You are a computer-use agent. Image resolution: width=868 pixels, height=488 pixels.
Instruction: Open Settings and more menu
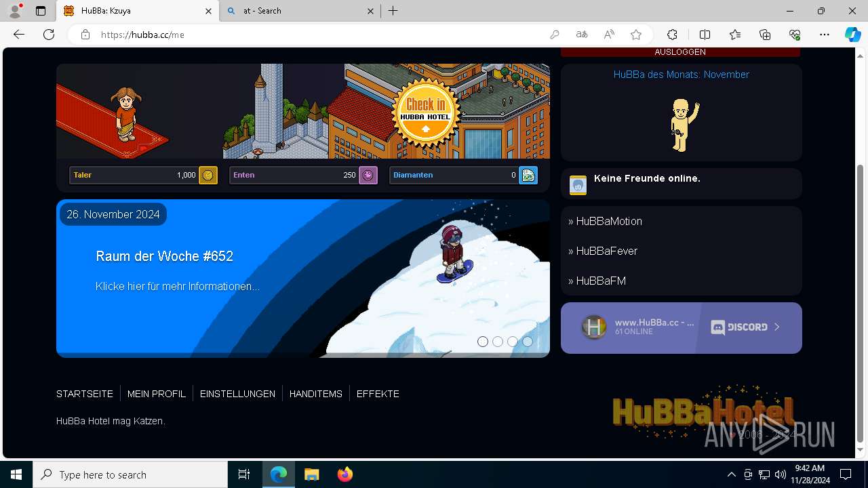[x=825, y=35]
